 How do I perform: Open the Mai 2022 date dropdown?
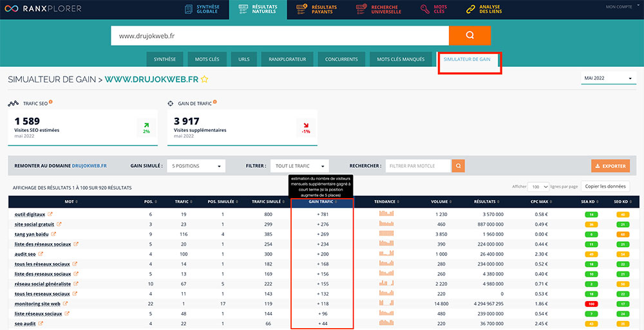pos(609,78)
